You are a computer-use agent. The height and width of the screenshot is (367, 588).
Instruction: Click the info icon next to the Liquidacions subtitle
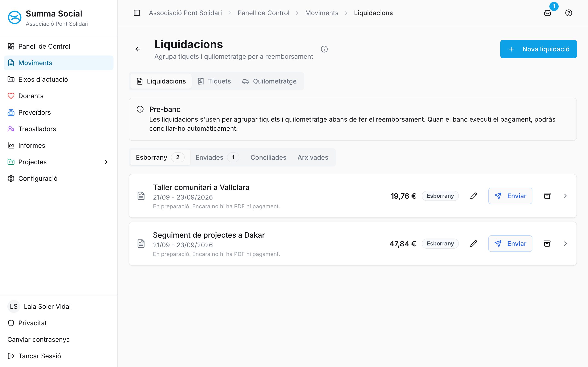324,49
